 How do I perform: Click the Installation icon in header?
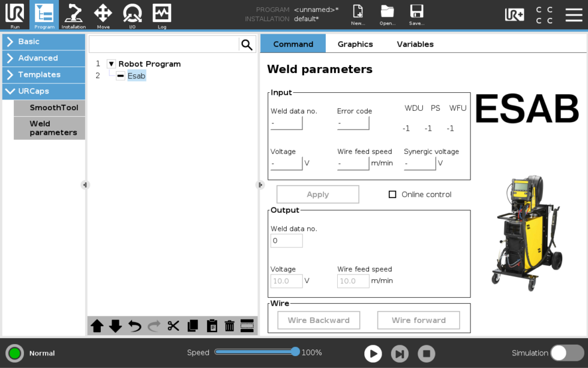click(x=74, y=15)
